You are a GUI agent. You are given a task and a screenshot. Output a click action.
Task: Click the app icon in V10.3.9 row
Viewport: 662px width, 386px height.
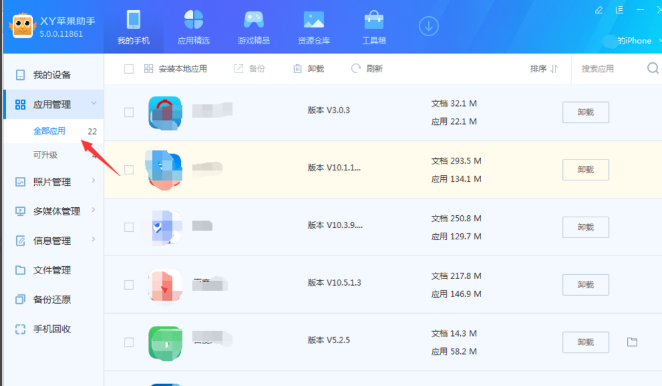[166, 227]
